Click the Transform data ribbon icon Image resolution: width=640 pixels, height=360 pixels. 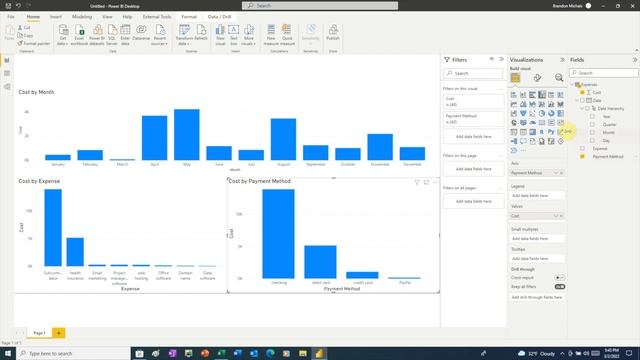tap(184, 35)
